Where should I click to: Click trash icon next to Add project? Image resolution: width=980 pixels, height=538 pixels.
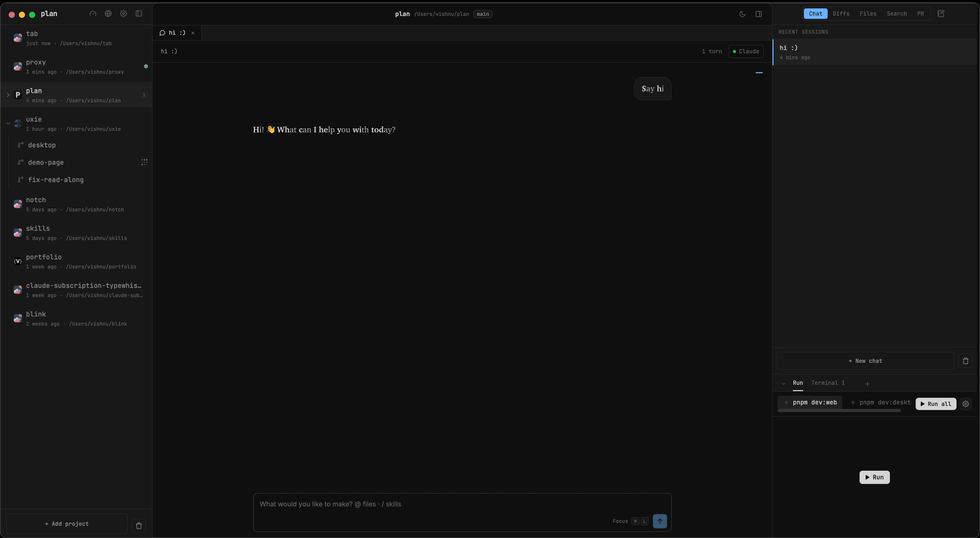click(139, 526)
